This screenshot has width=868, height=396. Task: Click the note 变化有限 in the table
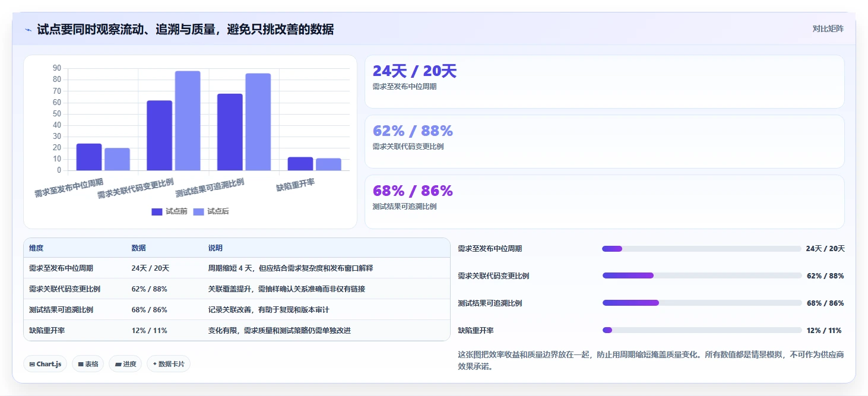tap(222, 331)
